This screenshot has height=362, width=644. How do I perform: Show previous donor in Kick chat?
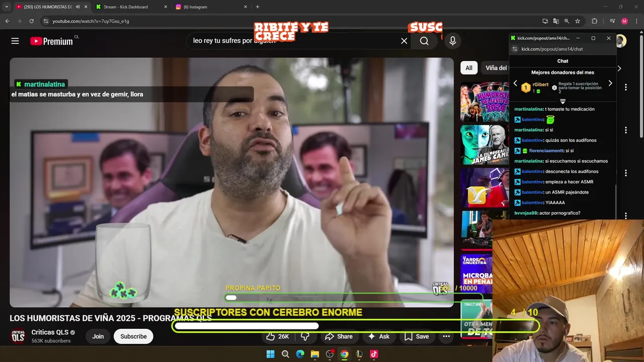tap(515, 83)
